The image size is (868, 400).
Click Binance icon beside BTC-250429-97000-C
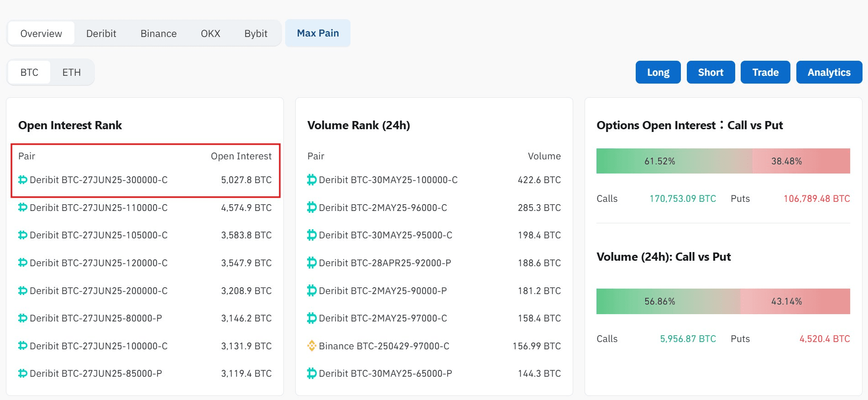point(312,346)
